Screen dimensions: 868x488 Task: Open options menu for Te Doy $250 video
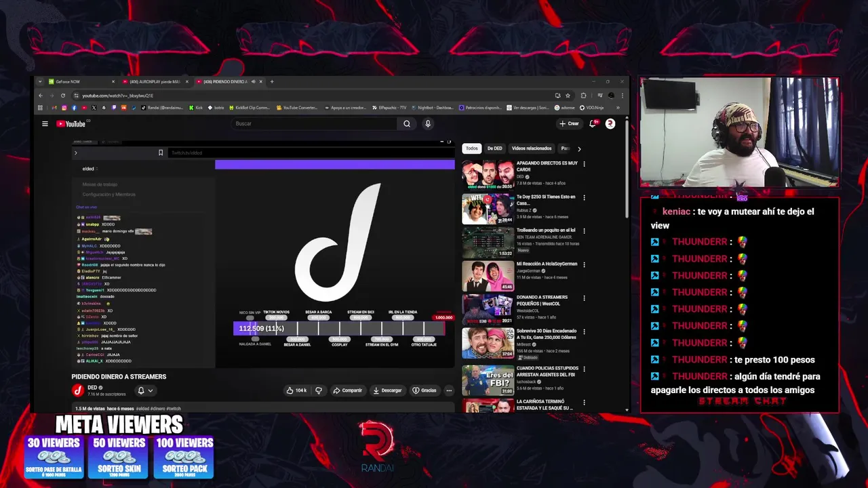(584, 198)
